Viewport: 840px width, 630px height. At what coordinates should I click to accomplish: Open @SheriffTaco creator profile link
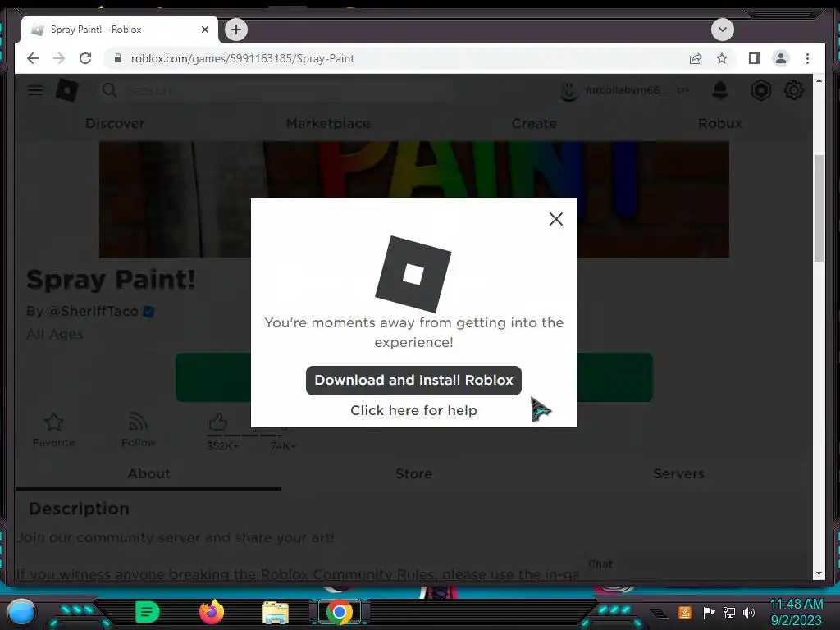(x=93, y=311)
